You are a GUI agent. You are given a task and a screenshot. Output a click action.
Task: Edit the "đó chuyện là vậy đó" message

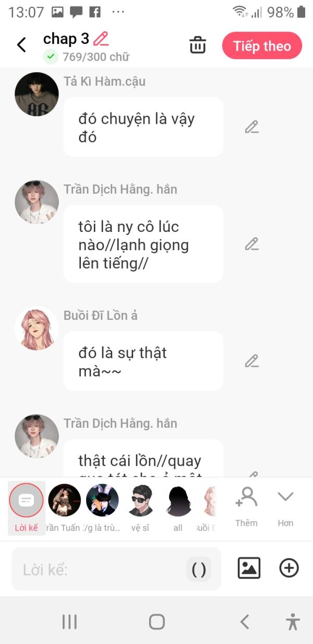click(x=252, y=127)
